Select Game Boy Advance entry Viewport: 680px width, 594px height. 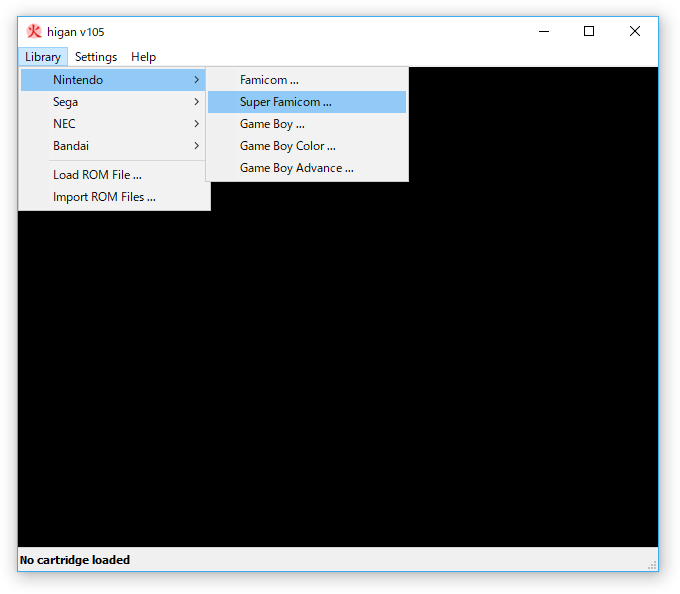[x=307, y=168]
